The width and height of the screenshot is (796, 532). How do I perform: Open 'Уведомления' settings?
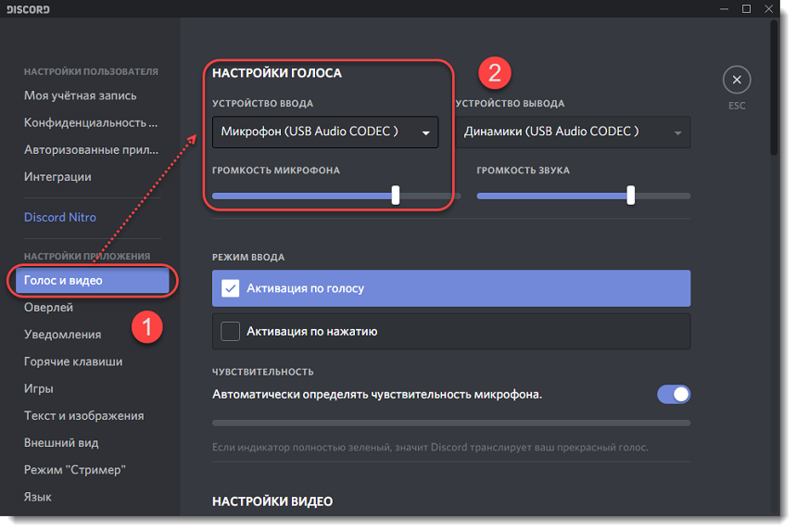pyautogui.click(x=62, y=335)
